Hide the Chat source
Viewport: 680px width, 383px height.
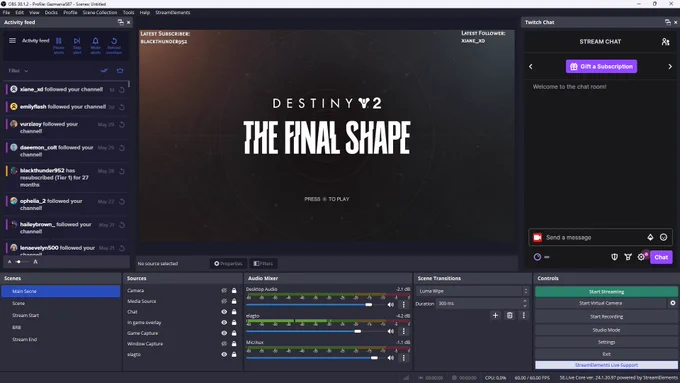tap(224, 312)
